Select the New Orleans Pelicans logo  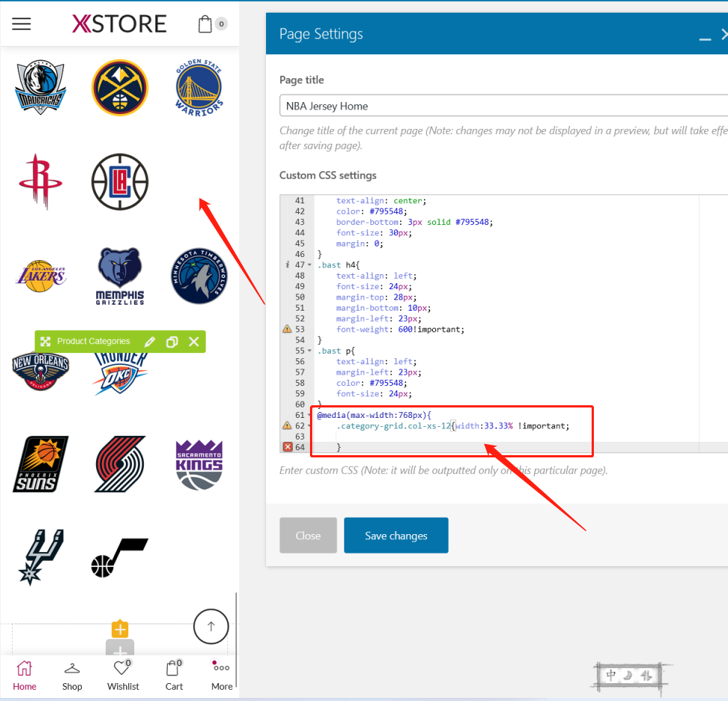point(40,372)
